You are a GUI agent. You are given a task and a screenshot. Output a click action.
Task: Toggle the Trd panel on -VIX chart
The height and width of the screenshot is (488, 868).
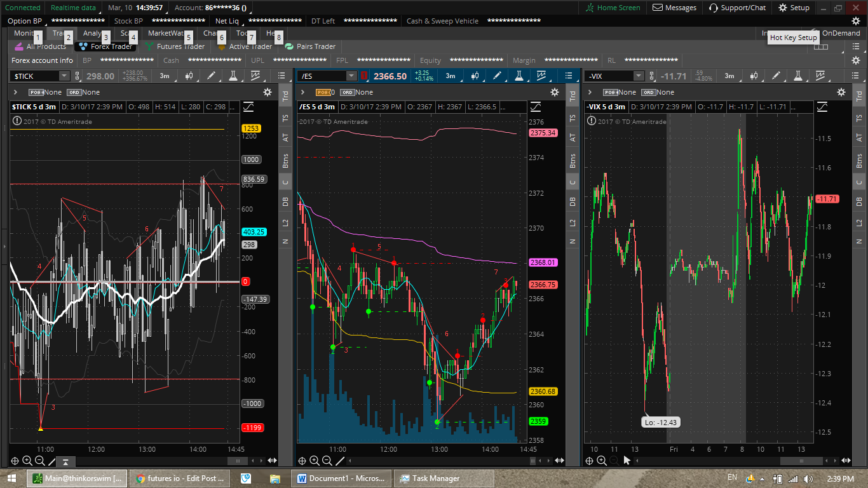point(859,96)
